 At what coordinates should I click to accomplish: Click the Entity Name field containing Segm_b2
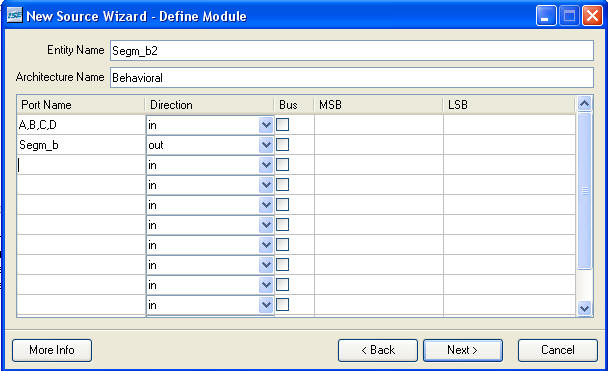tap(352, 50)
